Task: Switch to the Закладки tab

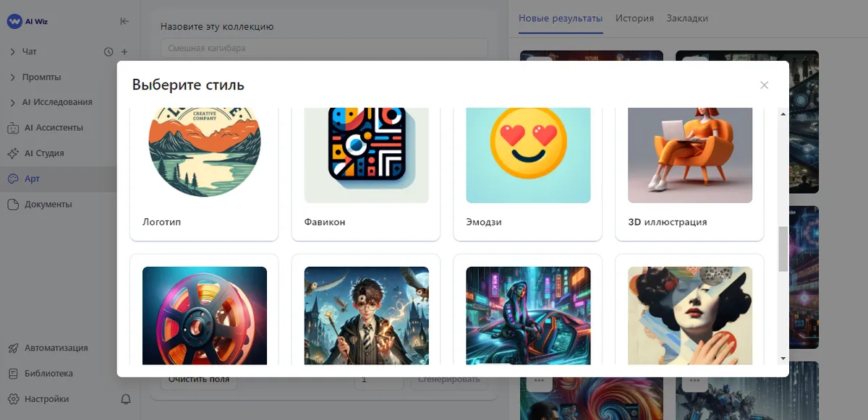Action: [x=687, y=18]
